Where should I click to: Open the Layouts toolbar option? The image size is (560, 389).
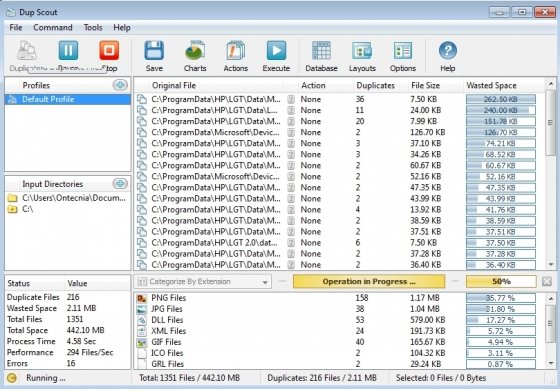[362, 51]
